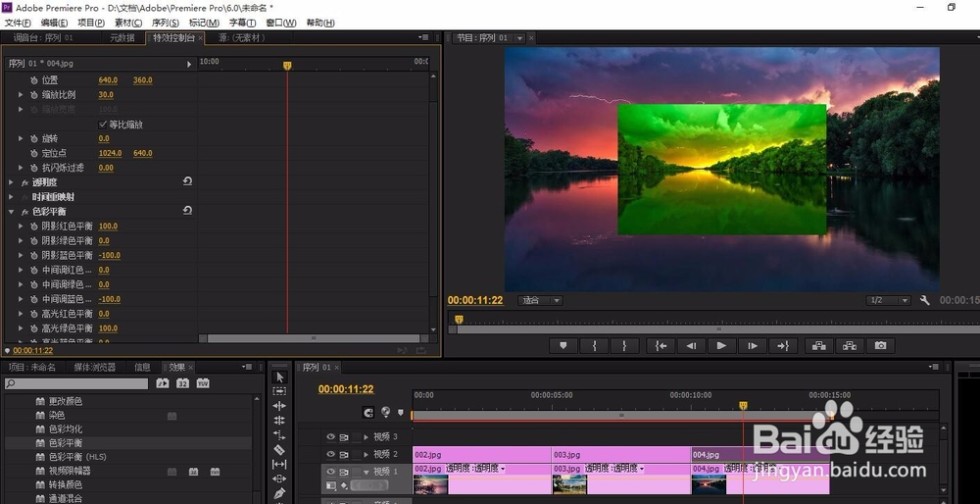Toggle the fx switch for 色彩平衡
The width and height of the screenshot is (980, 504).
pyautogui.click(x=25, y=212)
